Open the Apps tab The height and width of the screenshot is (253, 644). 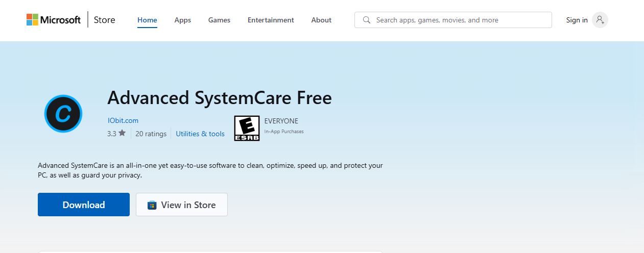(x=182, y=20)
